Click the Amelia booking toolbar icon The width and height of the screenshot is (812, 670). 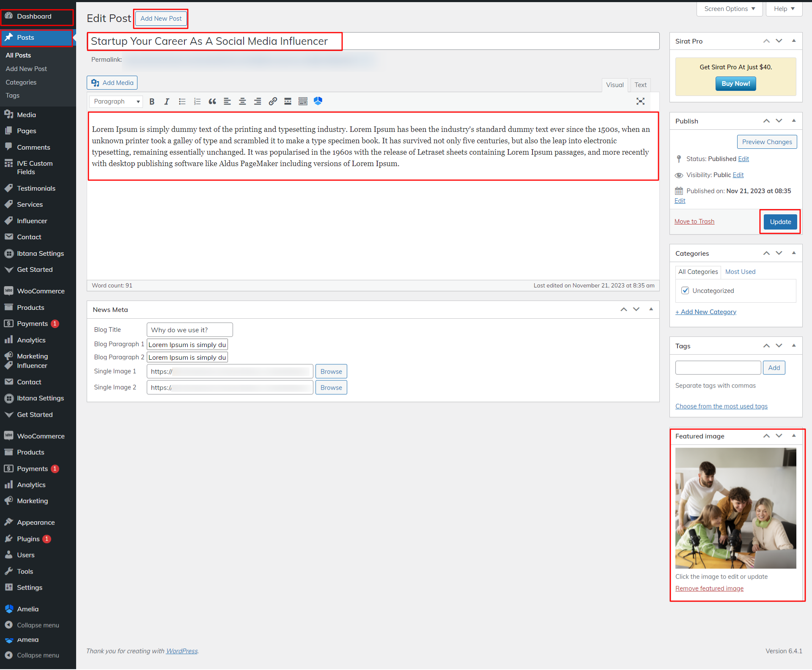(318, 101)
